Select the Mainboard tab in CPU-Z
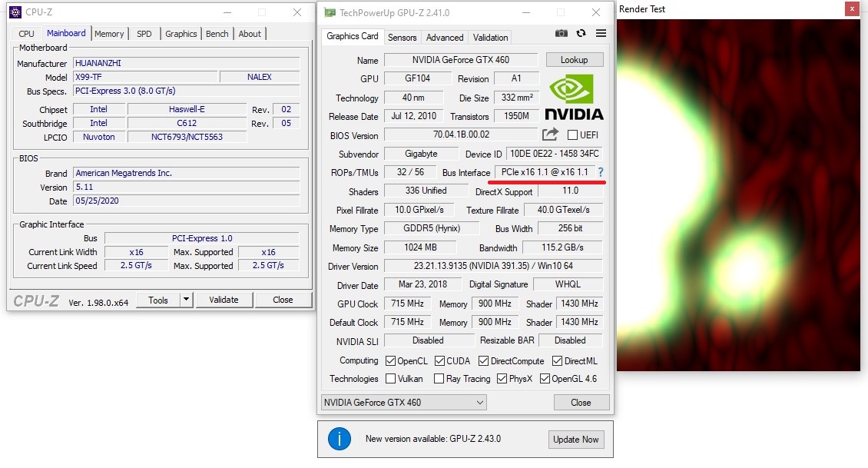The height and width of the screenshot is (468, 868). pos(66,33)
